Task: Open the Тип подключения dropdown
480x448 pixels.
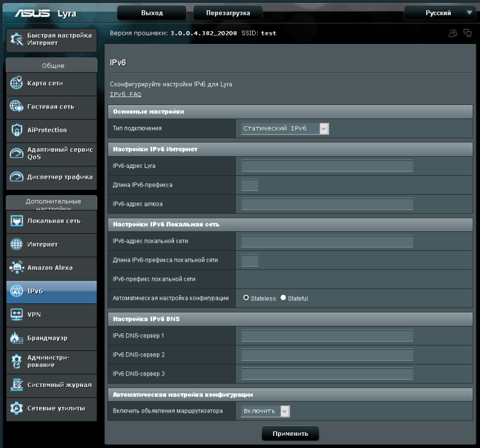Action: 285,129
